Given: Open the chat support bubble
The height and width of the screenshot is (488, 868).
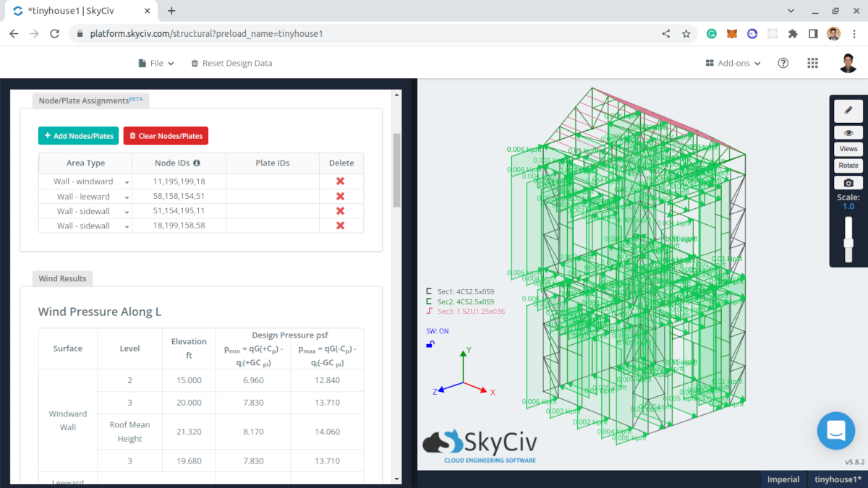Looking at the screenshot, I should point(835,431).
